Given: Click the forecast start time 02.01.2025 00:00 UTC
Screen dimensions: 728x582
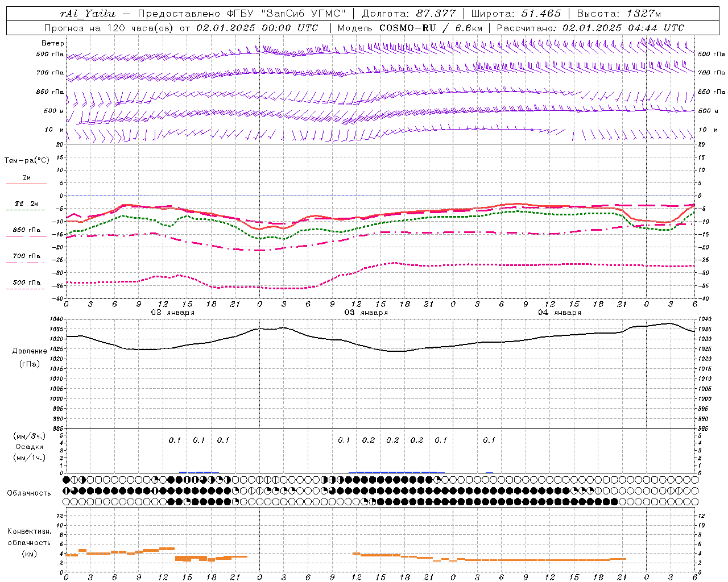Looking at the screenshot, I should point(257,28).
